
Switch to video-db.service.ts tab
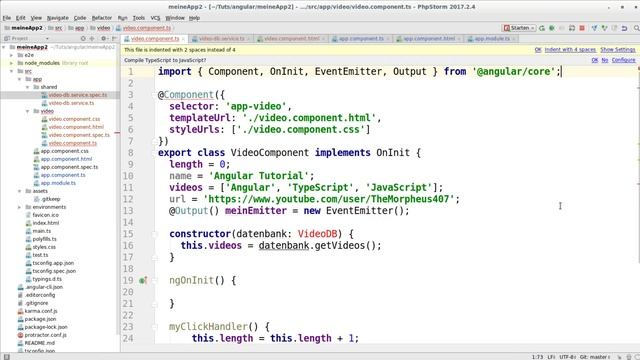(222, 39)
